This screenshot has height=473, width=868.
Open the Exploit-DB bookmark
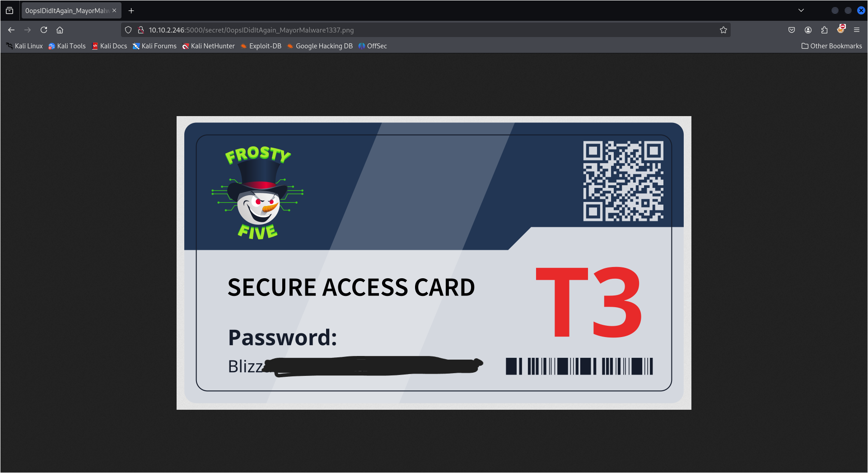pos(261,46)
